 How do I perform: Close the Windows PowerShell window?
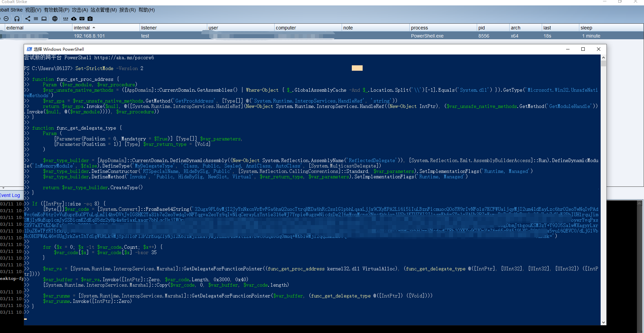pyautogui.click(x=599, y=49)
